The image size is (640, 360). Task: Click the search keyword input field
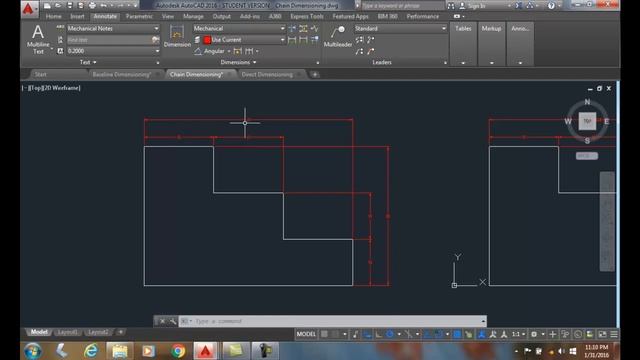[402, 6]
